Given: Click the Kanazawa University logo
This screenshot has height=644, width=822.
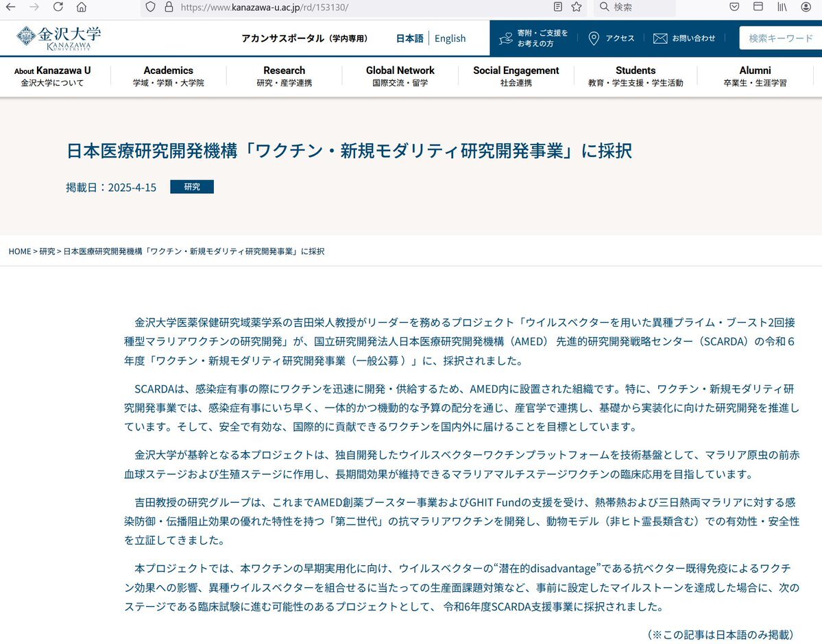Looking at the screenshot, I should pos(58,38).
